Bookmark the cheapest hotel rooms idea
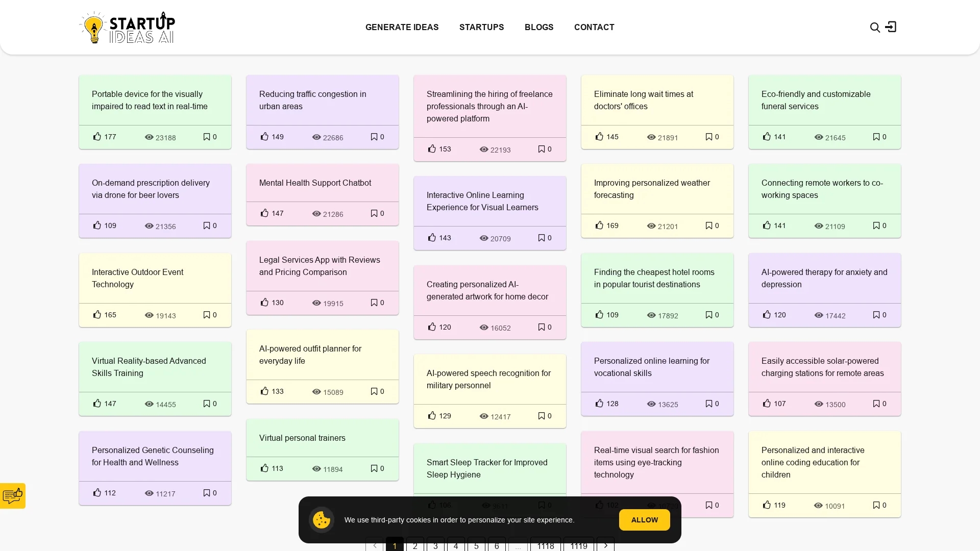The height and width of the screenshot is (551, 980). point(709,315)
